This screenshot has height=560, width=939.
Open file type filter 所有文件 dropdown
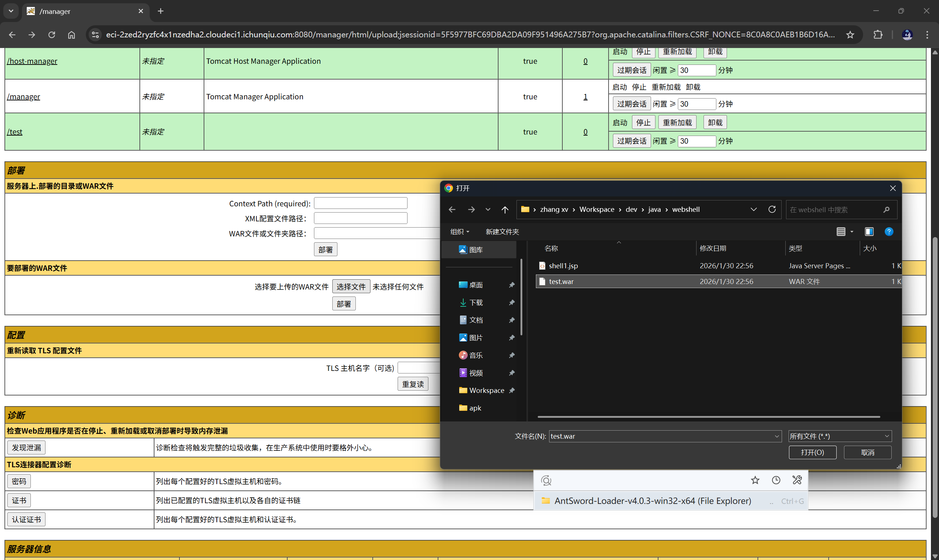pyautogui.click(x=840, y=436)
